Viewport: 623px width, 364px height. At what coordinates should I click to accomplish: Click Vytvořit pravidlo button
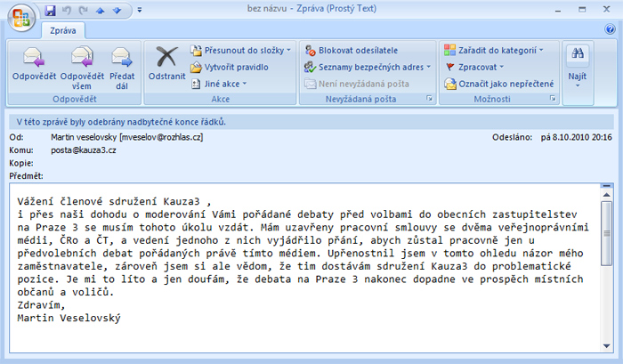click(235, 67)
